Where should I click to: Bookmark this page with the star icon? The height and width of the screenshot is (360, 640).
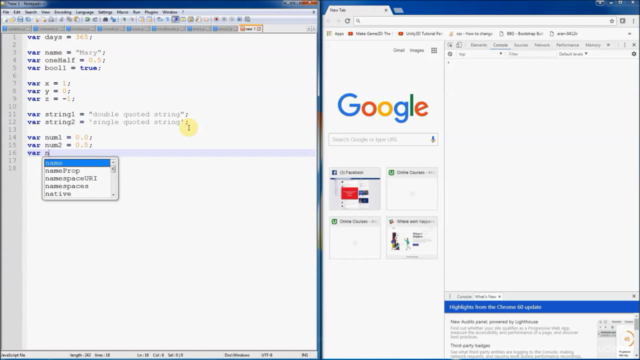point(612,21)
